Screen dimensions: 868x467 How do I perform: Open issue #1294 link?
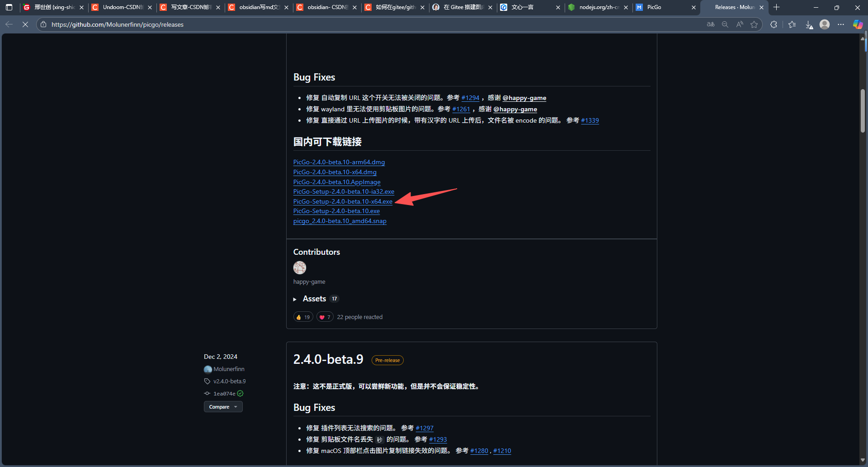point(470,98)
